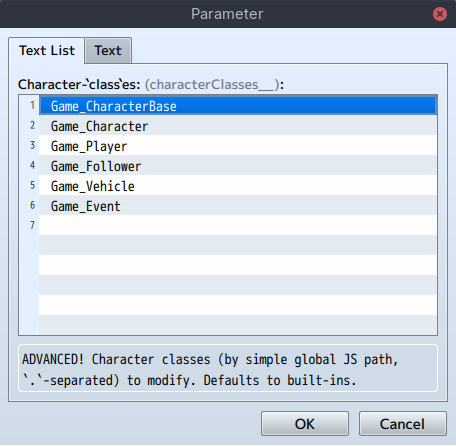The image size is (456, 446).
Task: Choose the Game_Player entry
Action: pyautogui.click(x=238, y=146)
